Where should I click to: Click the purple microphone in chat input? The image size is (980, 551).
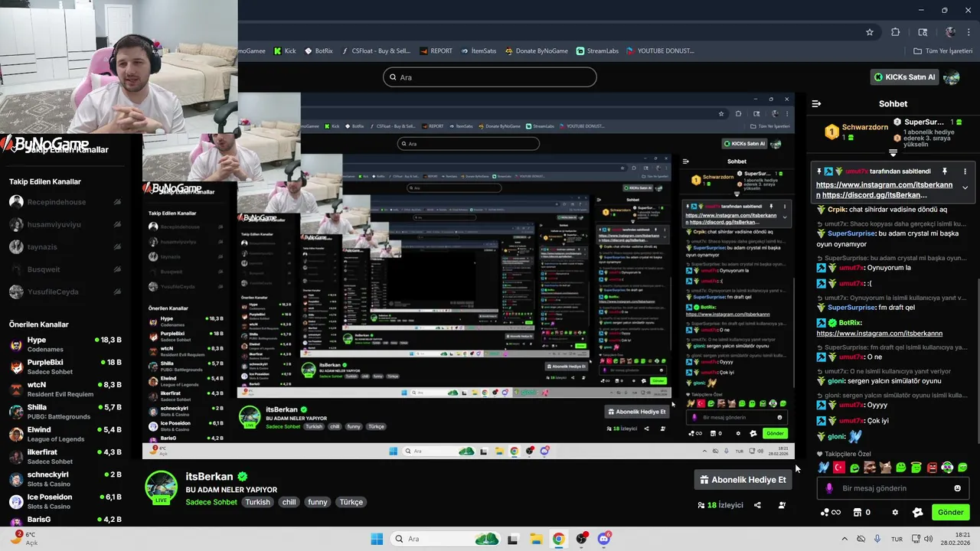point(829,488)
